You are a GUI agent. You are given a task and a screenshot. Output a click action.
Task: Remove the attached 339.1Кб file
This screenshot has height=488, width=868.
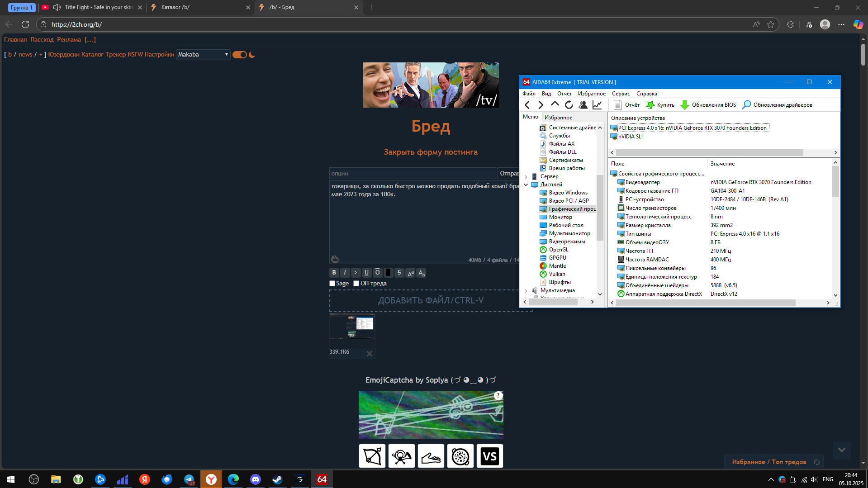click(370, 354)
